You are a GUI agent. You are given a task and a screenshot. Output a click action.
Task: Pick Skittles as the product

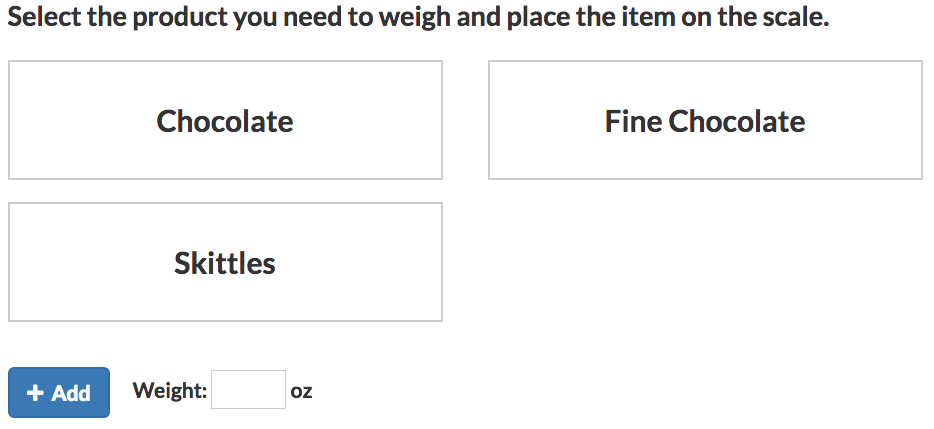coord(225,262)
